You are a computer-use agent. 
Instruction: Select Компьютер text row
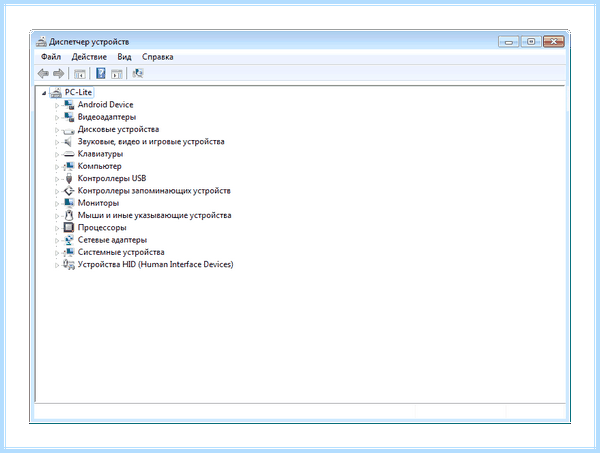[99, 166]
